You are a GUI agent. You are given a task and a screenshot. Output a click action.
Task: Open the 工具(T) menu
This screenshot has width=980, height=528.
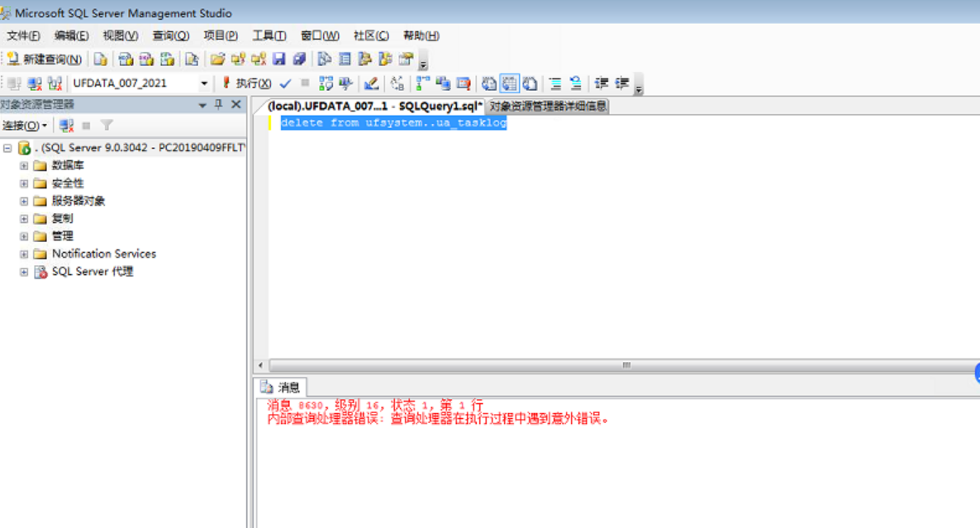pos(269,36)
